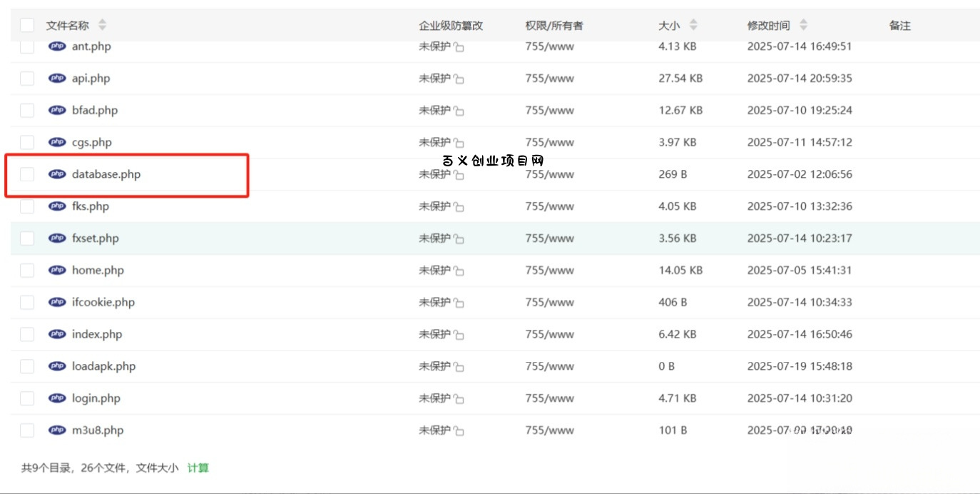Viewport: 980px width, 494px height.
Task: Click timestamp 2025-07-19 15:48:18
Action: coord(800,366)
